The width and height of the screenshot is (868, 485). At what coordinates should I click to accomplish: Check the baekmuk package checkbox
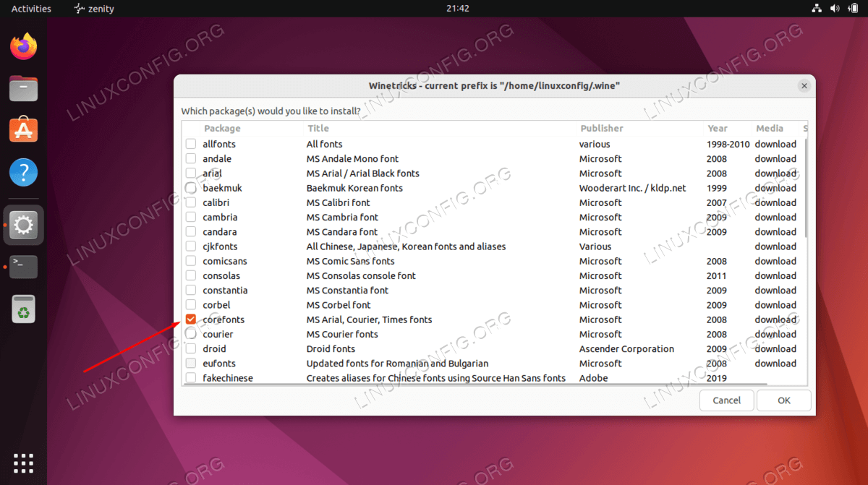pos(191,188)
